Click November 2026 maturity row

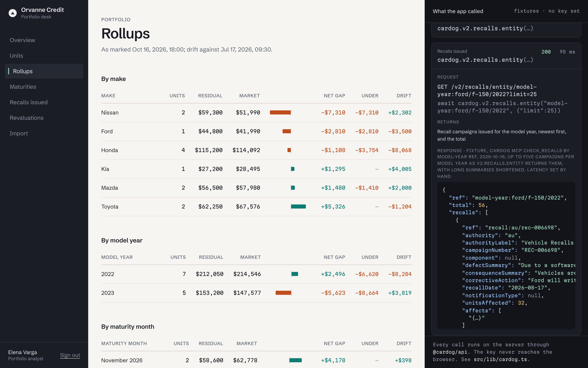[256, 360]
